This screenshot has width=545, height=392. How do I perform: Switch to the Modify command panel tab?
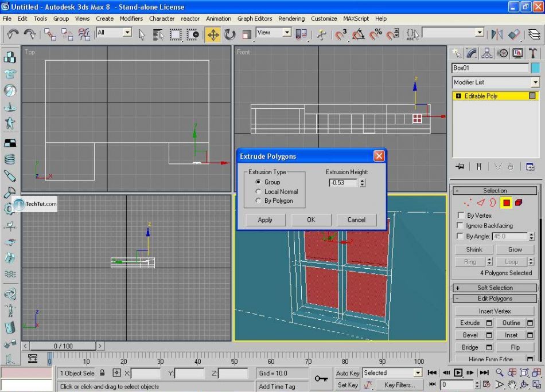(472, 53)
